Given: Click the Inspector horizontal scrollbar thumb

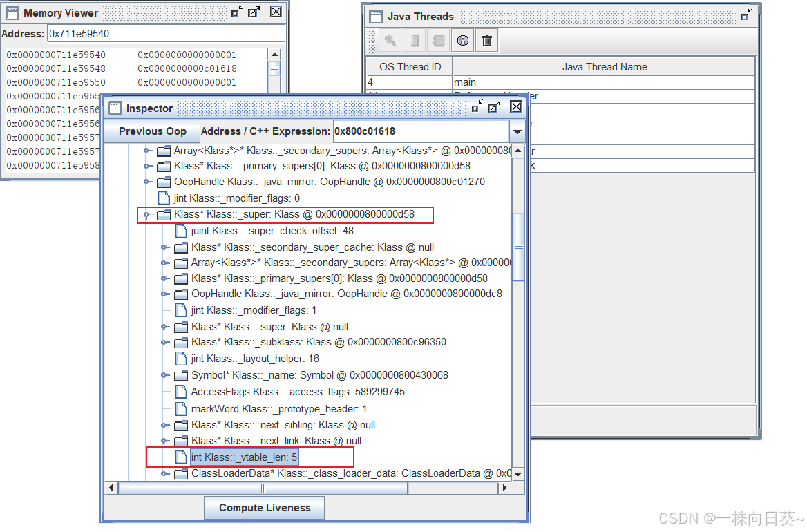Looking at the screenshot, I should coord(263,488).
